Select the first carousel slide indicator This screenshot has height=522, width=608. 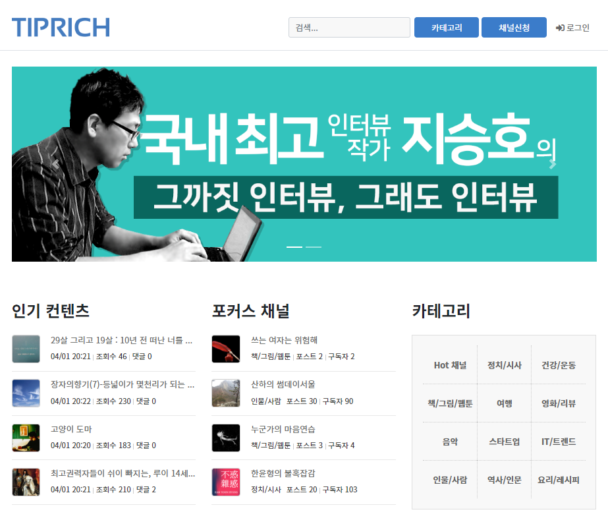click(x=295, y=246)
